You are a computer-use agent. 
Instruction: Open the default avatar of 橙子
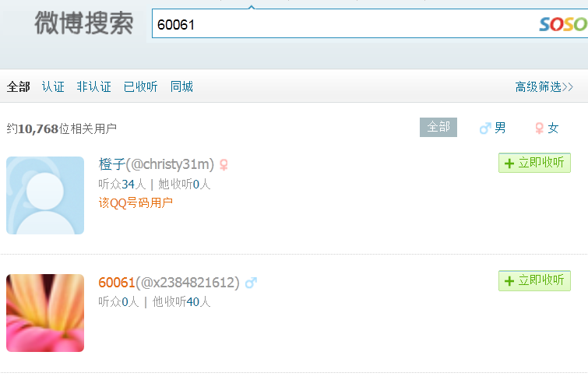45,195
